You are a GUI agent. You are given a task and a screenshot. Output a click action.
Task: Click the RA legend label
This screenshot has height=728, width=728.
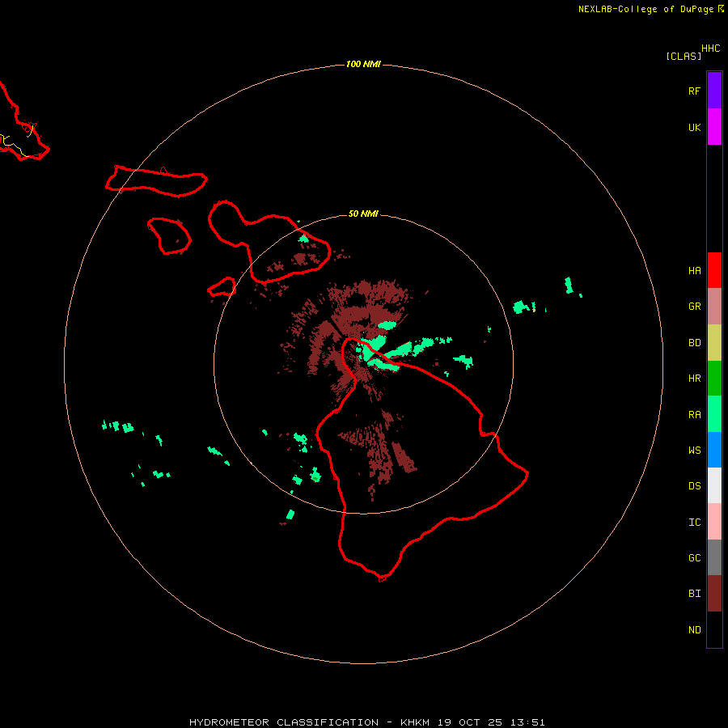694,415
